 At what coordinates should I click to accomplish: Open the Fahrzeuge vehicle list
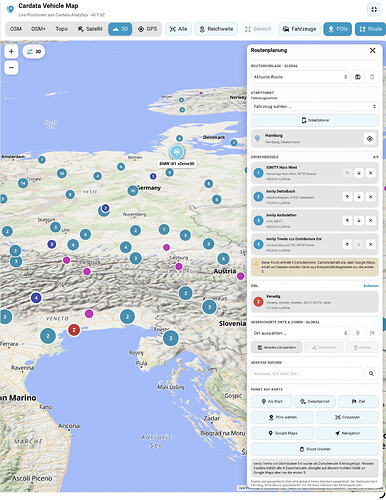(299, 29)
